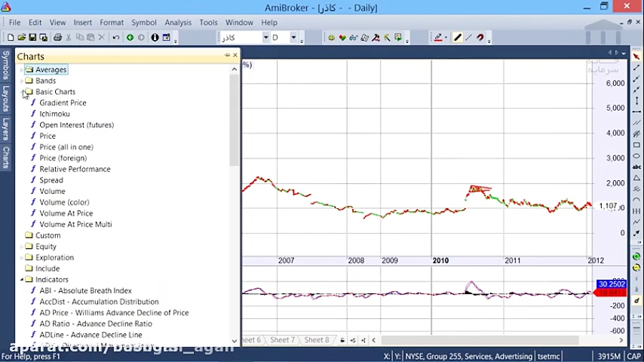Select the Rectangle drawing tool
Viewport: 644px width, 362px height.
tap(636, 145)
